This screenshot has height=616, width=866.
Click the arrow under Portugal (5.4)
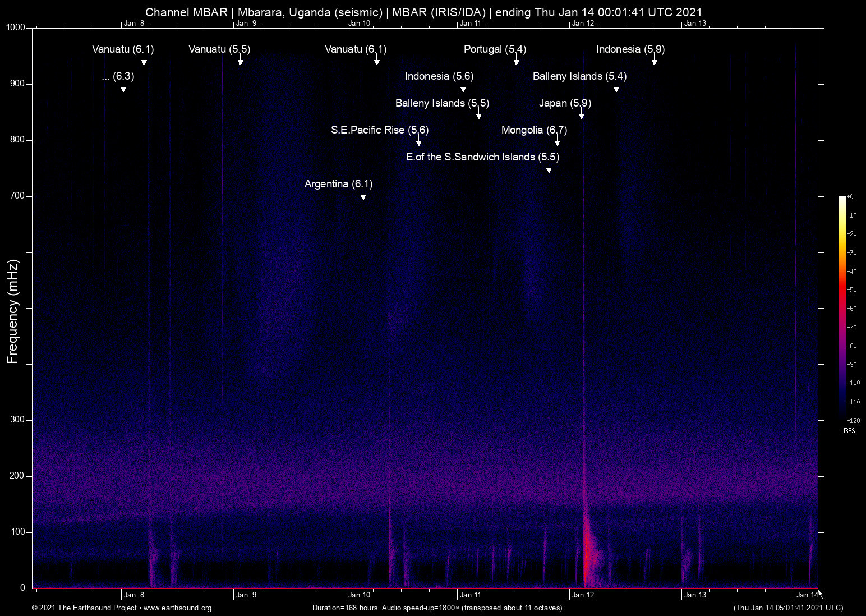pyautogui.click(x=517, y=61)
